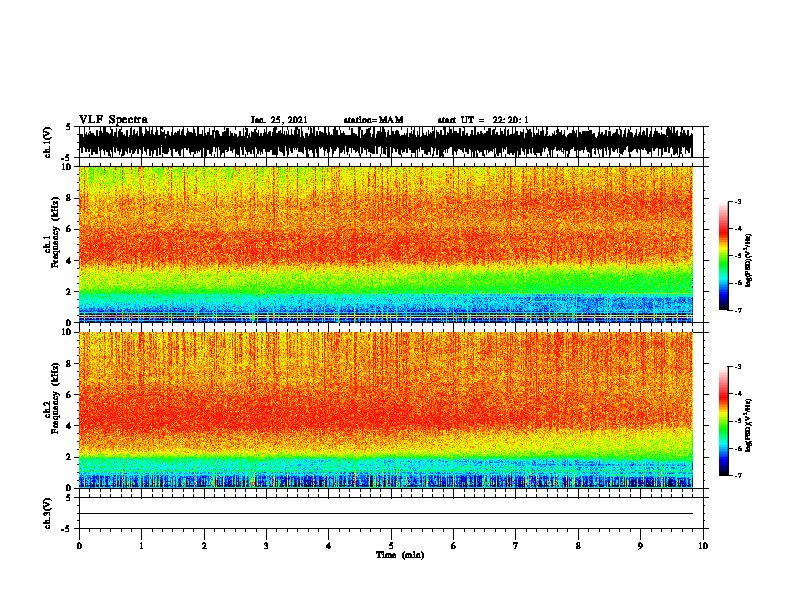792x612 pixels.
Task: Click the "Time (min)" axis title
Action: (400, 555)
